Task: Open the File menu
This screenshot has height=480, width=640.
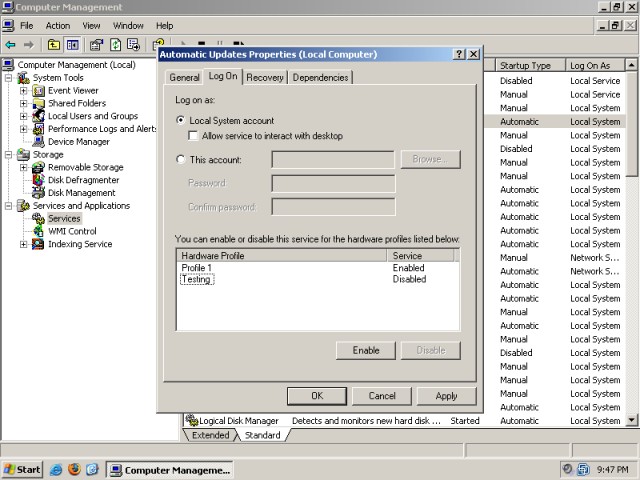Action: [27, 26]
